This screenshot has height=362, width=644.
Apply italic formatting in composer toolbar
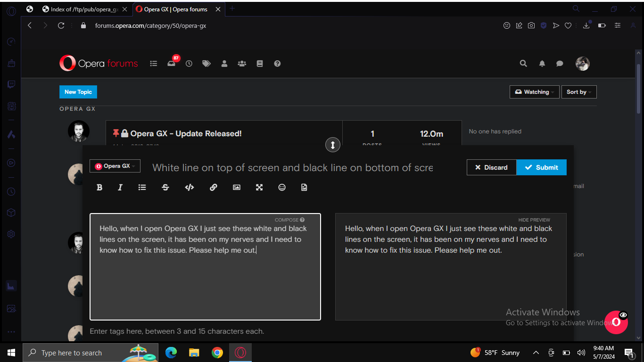pos(120,188)
